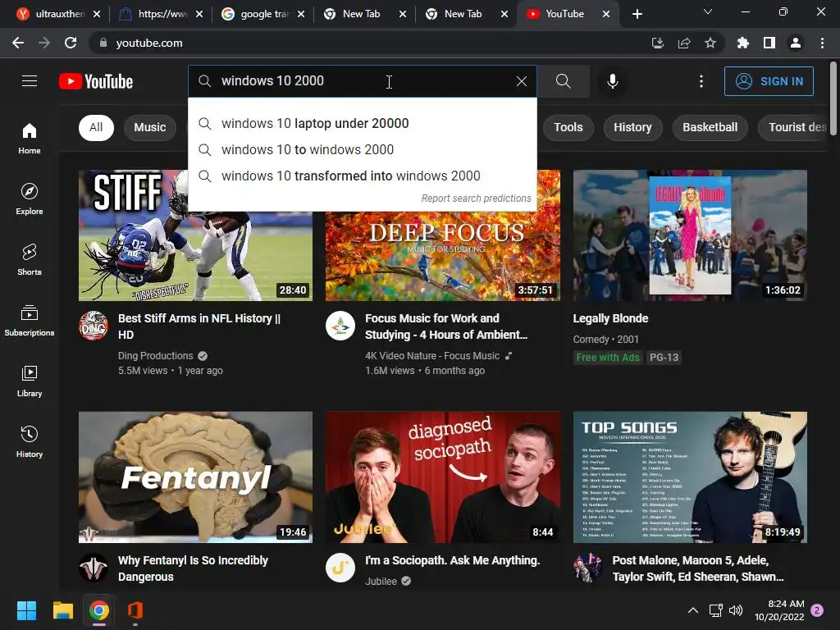This screenshot has height=630, width=840.
Task: Open new tab with plus button
Action: point(637,14)
